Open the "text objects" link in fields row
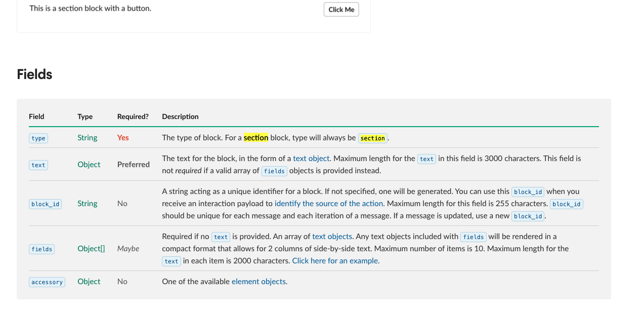Image resolution: width=644 pixels, height=311 pixels. click(332, 237)
